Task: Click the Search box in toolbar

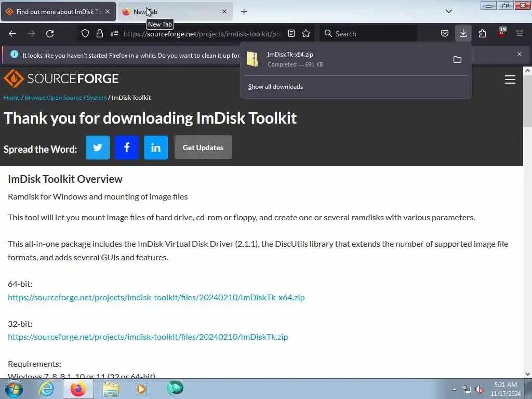Action: click(368, 34)
